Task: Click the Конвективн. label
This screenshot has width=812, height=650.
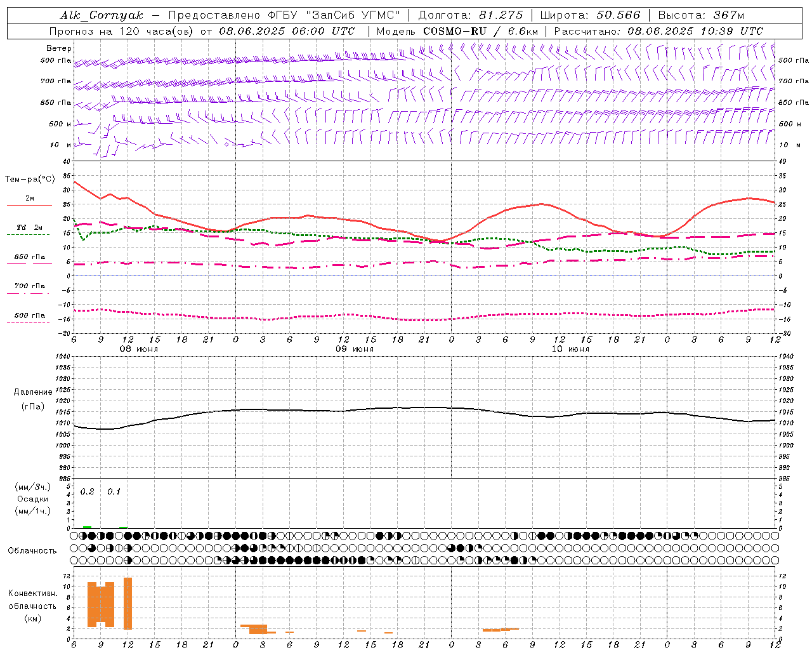Action: coord(32,594)
